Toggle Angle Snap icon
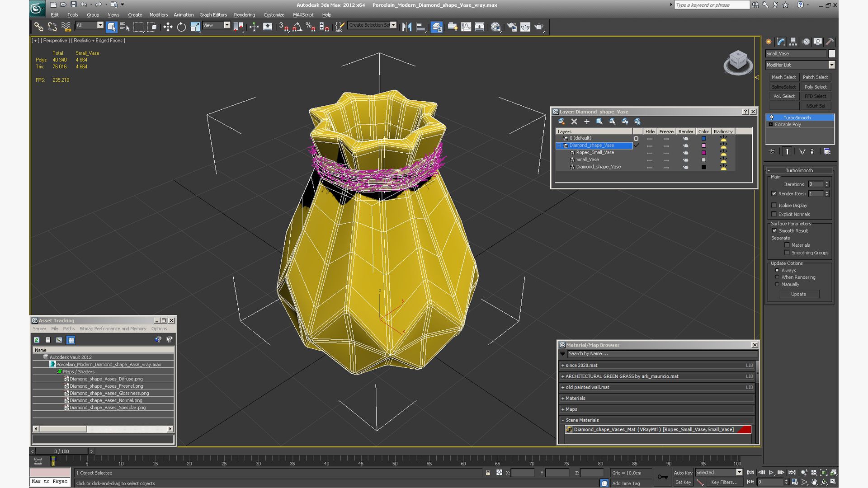The width and height of the screenshot is (868, 488). 297,27
